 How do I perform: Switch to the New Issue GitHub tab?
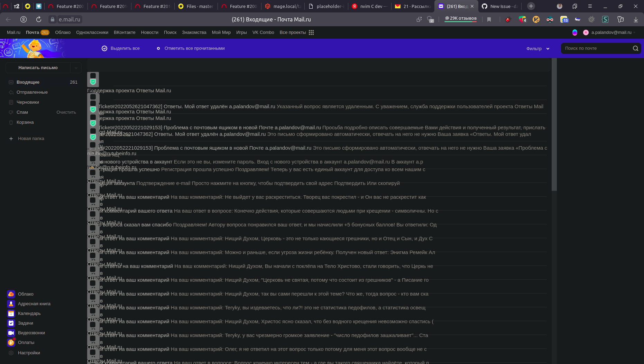point(500,6)
